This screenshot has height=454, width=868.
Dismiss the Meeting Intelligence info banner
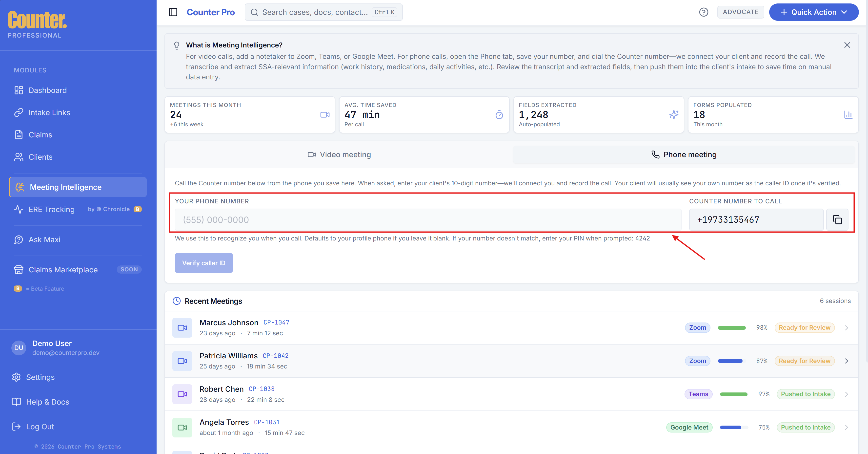click(x=847, y=45)
